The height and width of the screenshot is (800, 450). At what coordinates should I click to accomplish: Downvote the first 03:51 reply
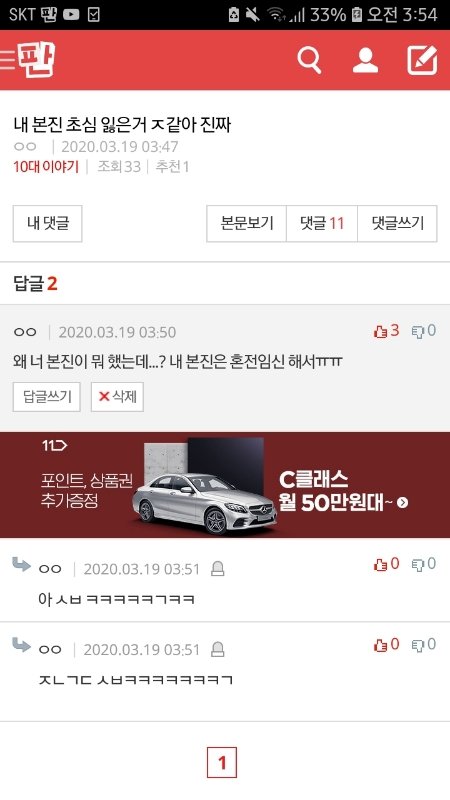pyautogui.click(x=424, y=564)
